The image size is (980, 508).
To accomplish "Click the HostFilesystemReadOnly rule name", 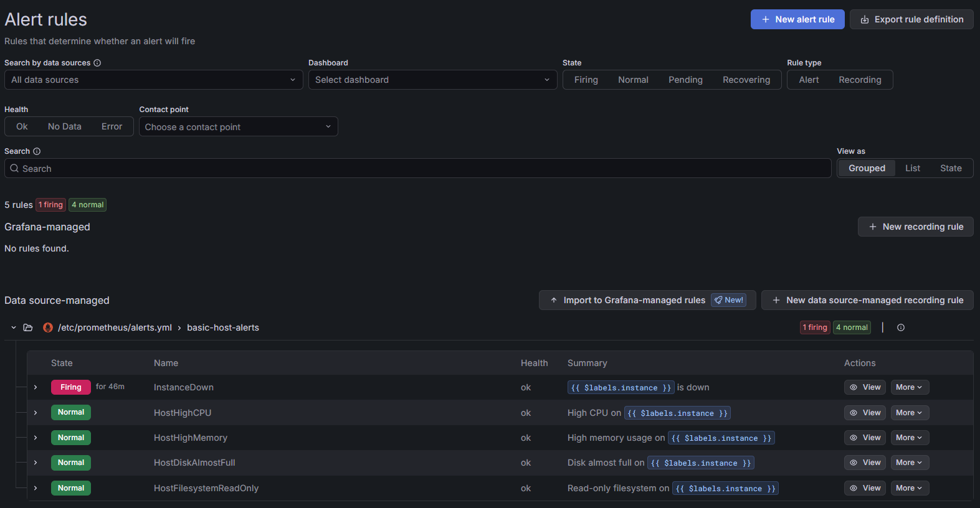I will (x=206, y=488).
